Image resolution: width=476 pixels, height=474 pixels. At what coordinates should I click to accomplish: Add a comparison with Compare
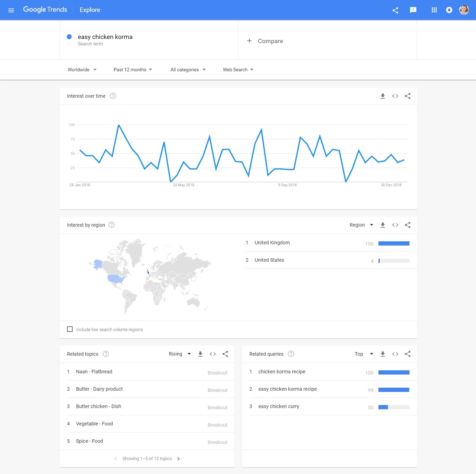point(265,41)
